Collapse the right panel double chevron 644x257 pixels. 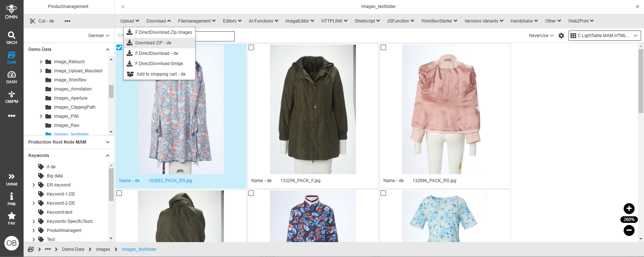[x=637, y=7]
